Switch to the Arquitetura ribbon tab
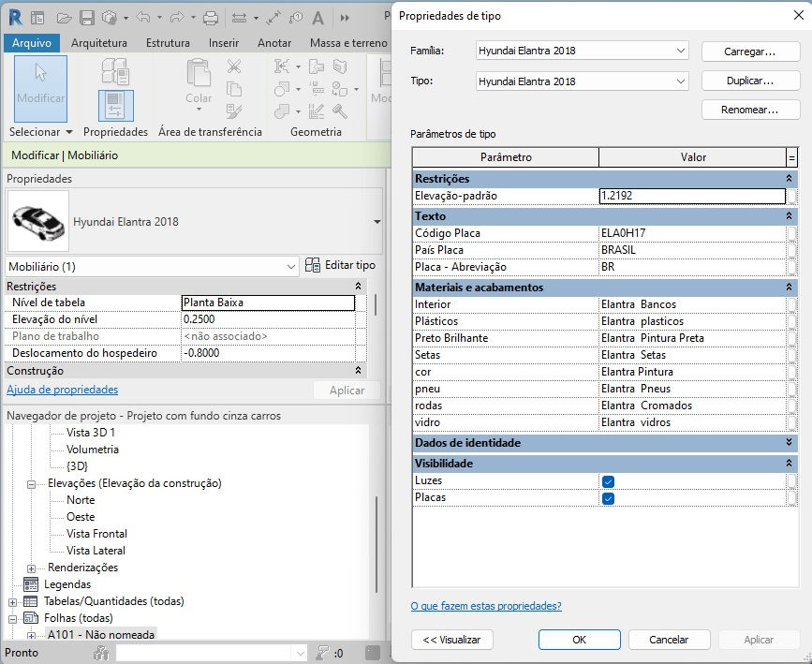Image resolution: width=812 pixels, height=664 pixels. [x=99, y=43]
